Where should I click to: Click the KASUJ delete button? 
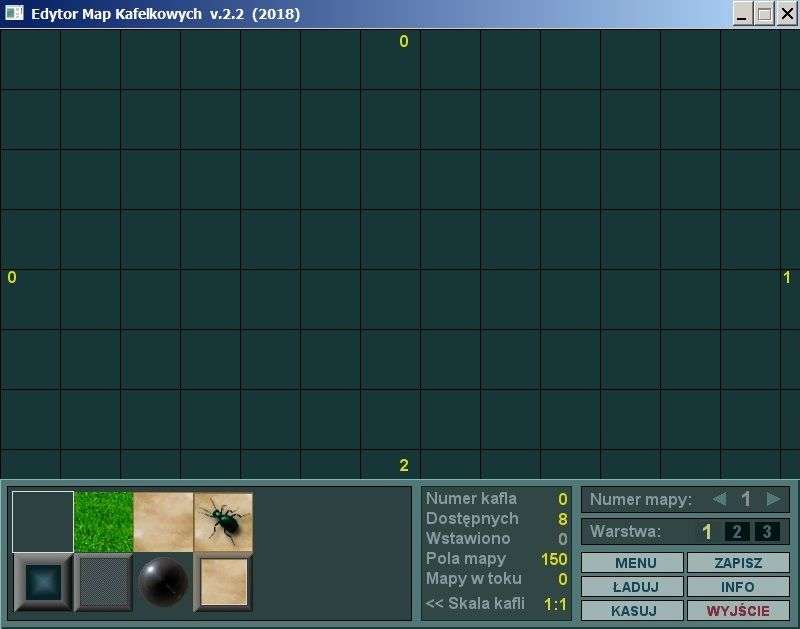[633, 611]
